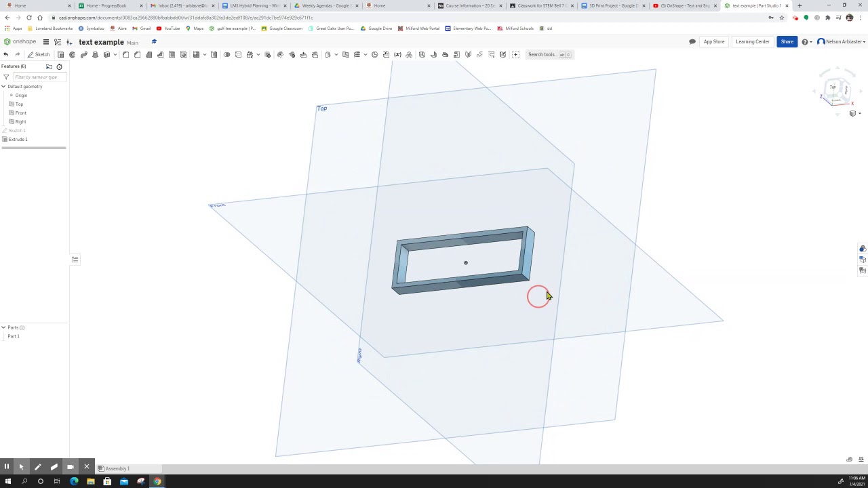Open the App Store

tap(714, 41)
